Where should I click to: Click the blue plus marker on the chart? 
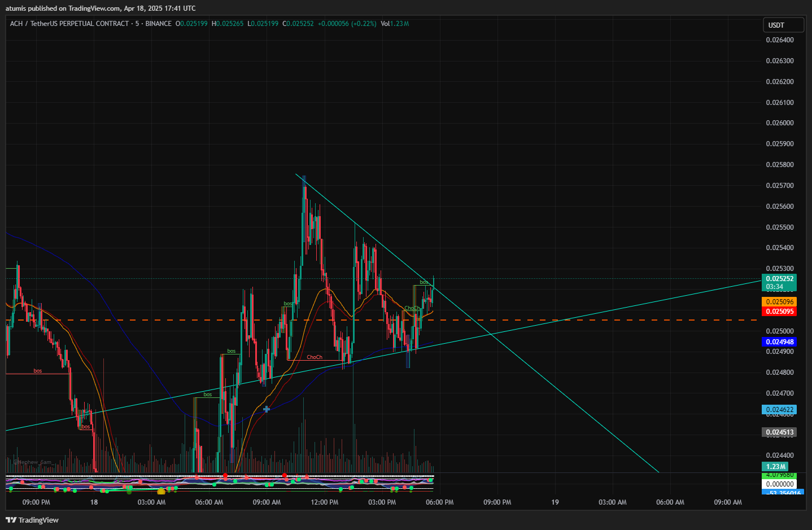(267, 409)
